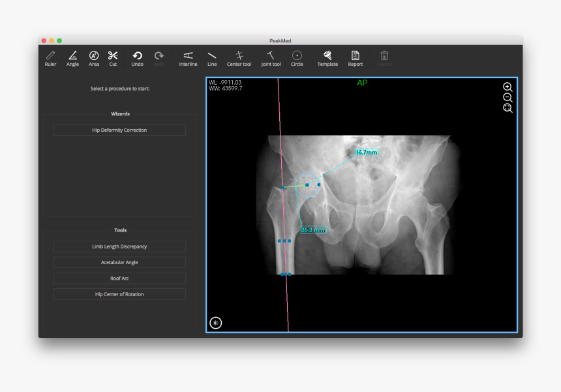Open the Roof Arc tool
Screen dimensions: 561x392
[x=119, y=279]
